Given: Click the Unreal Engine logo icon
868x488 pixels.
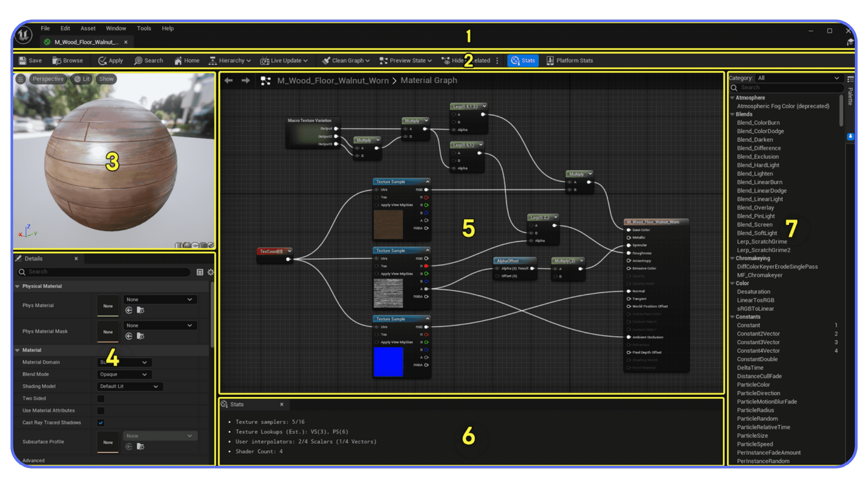Looking at the screenshot, I should pyautogui.click(x=24, y=35).
